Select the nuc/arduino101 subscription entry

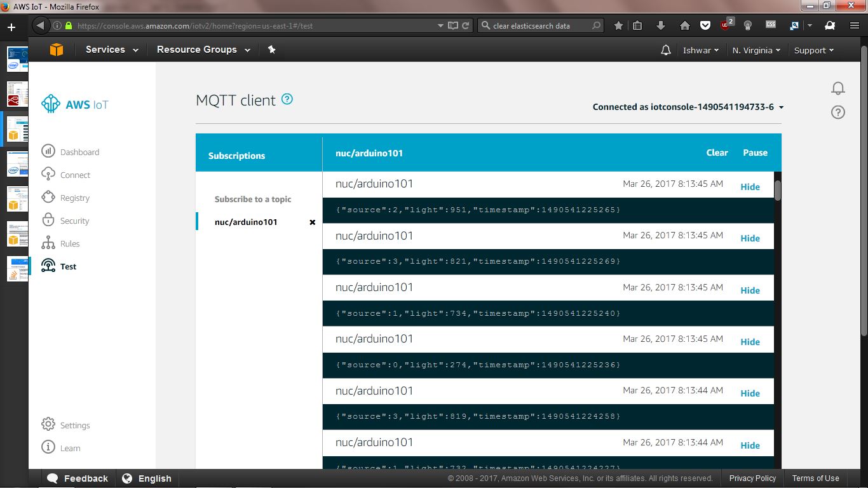[246, 222]
